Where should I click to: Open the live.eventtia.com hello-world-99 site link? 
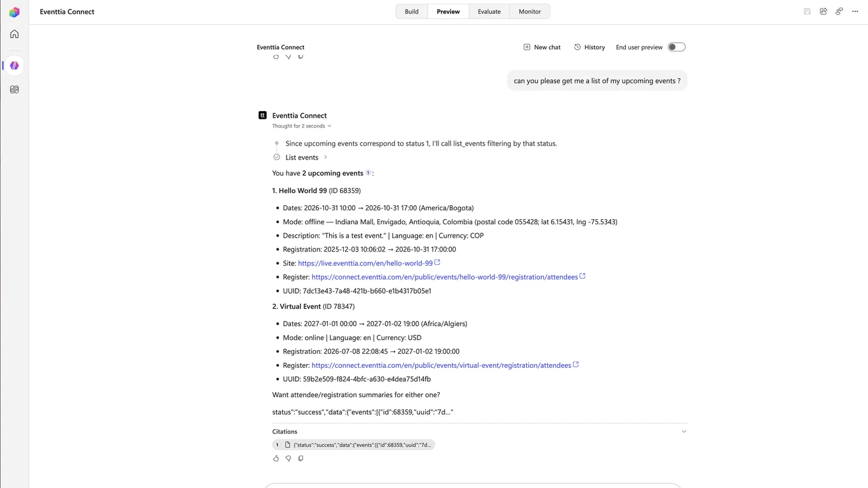[365, 263]
